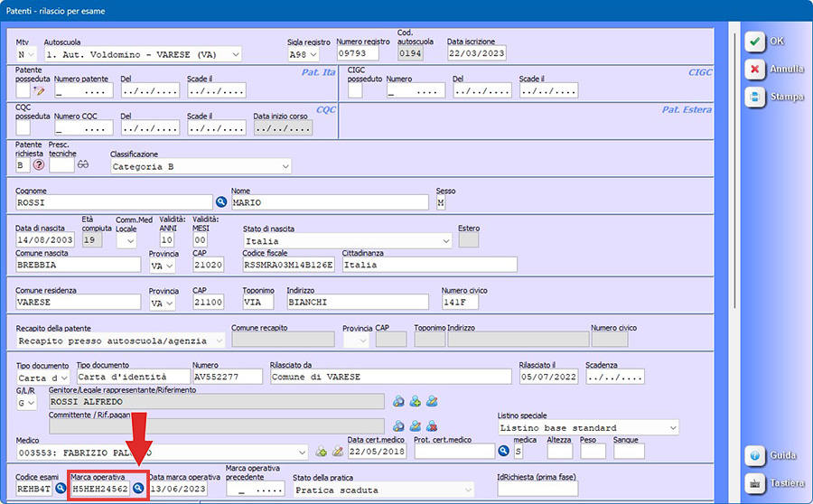The width and height of the screenshot is (813, 504).
Task: Click into the Indirizzo field containing BIANCHI
Action: coord(358,303)
